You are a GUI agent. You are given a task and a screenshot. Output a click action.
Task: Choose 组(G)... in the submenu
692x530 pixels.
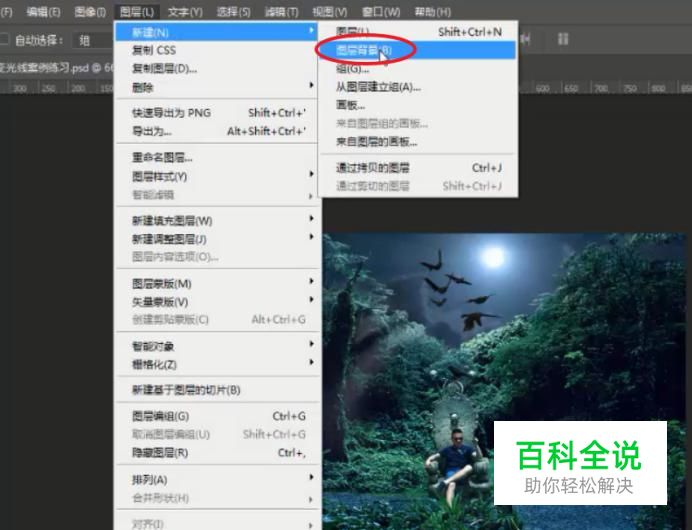point(417,69)
